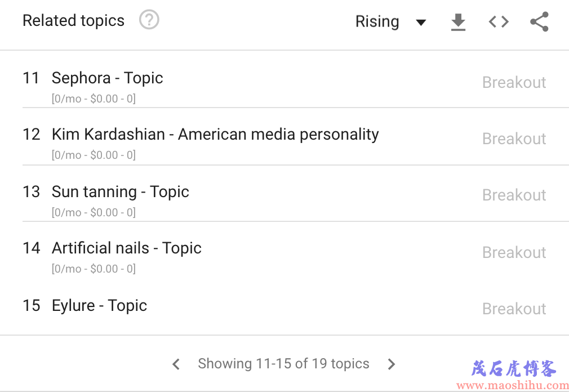Go to previous page of topics

pos(176,364)
